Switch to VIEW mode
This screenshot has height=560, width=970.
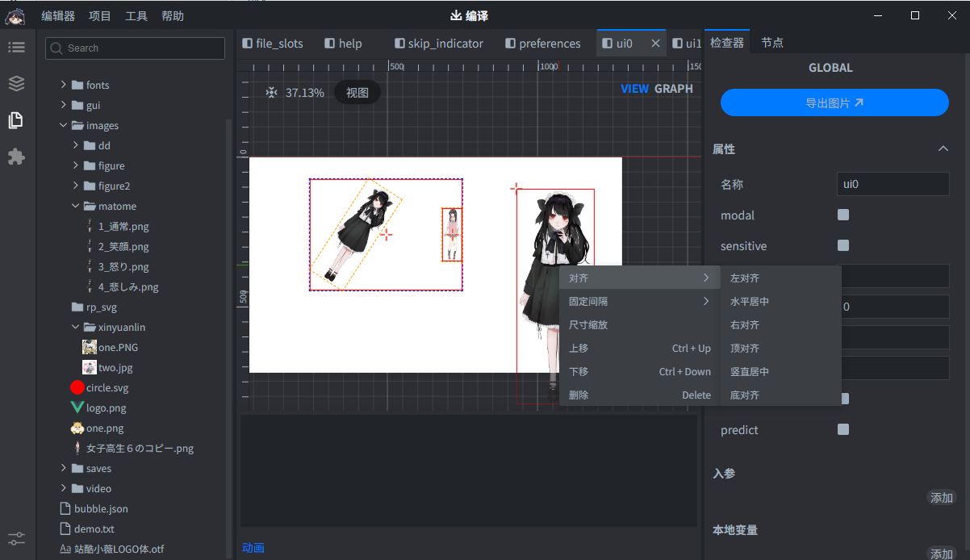634,89
